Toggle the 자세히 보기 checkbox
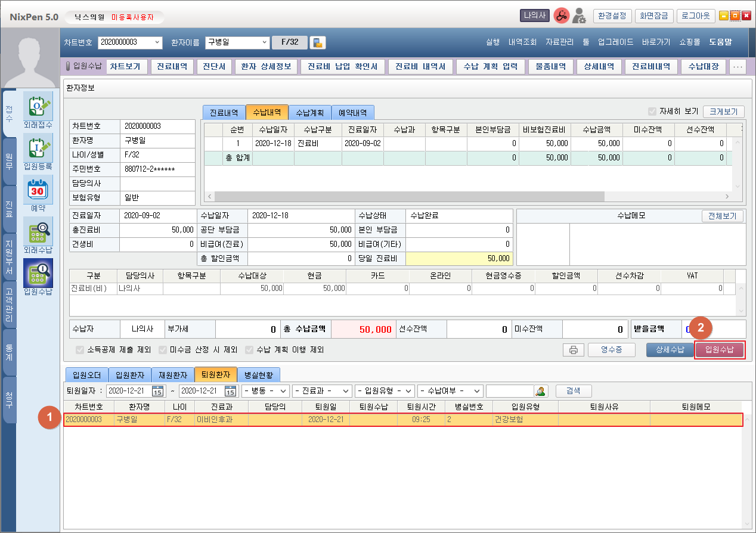Screen dimensions: 756x533 click(652, 111)
